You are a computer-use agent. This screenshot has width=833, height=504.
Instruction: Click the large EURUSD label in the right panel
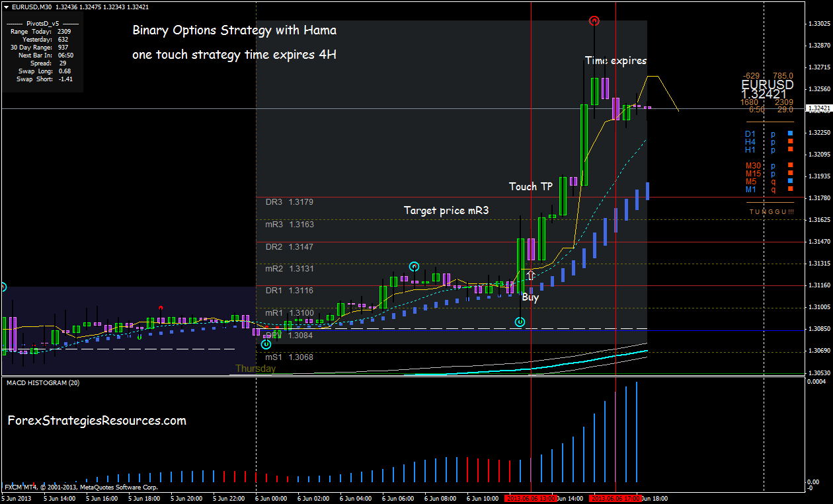[x=768, y=85]
